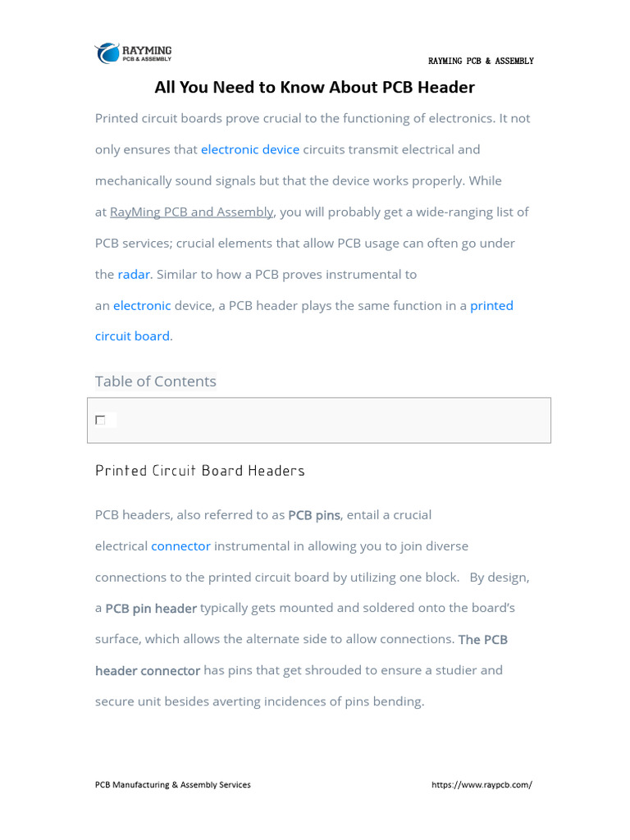Click the RayMing PCB & Assembly logo
Image resolution: width=630 pixels, height=840 pixels.
[x=133, y=53]
